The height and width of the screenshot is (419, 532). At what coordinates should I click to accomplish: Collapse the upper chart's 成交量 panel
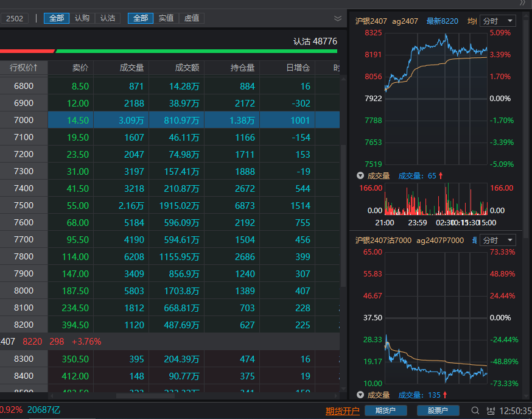click(360, 176)
